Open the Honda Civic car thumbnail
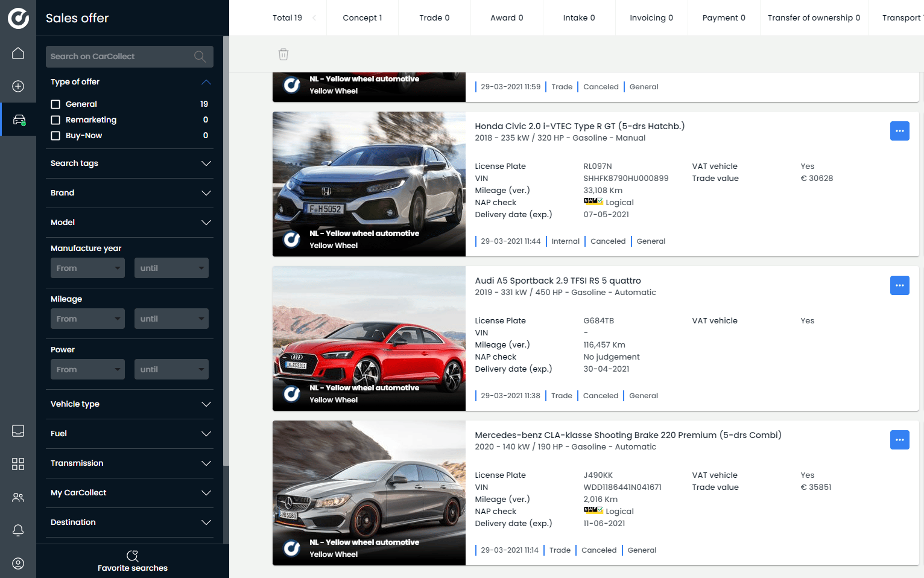The height and width of the screenshot is (578, 924). (369, 184)
